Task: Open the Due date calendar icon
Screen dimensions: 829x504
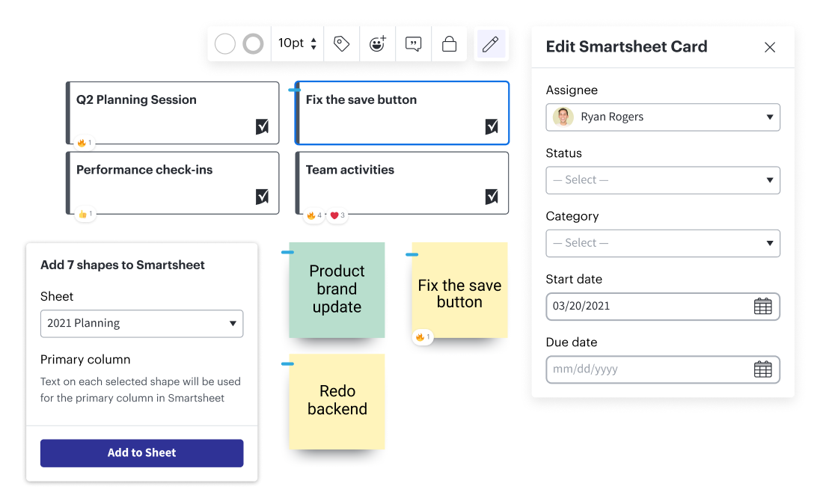Action: [762, 369]
